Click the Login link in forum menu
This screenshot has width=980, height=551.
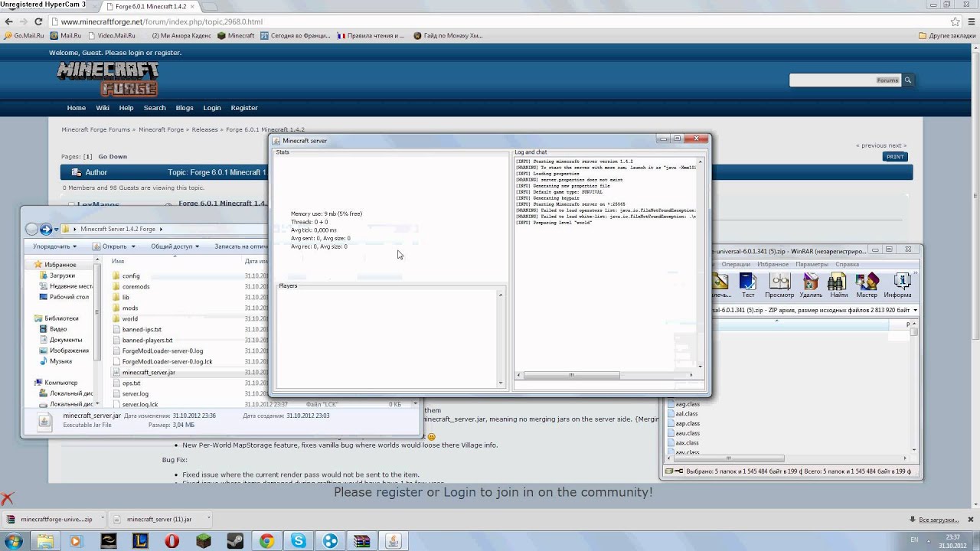tap(212, 108)
